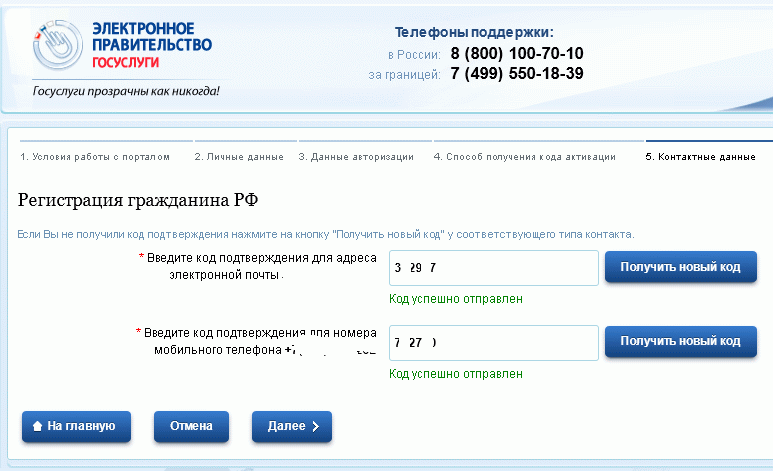Click the home icon on На главную

[38, 426]
